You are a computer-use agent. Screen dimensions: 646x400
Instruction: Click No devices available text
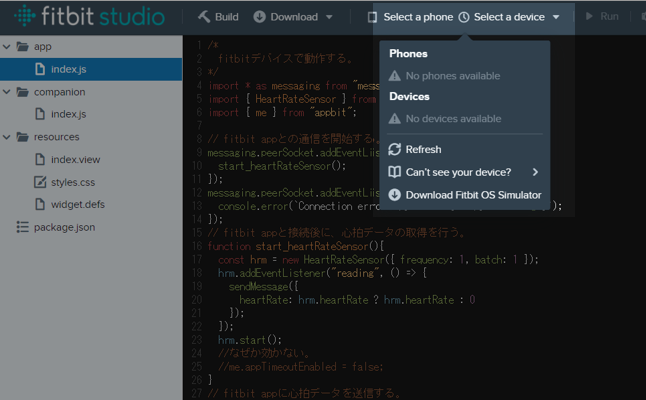[x=454, y=119]
